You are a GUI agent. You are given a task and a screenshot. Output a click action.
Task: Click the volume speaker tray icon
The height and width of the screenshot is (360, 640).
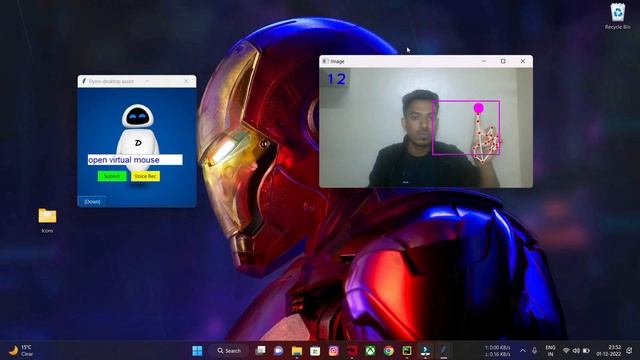576,351
